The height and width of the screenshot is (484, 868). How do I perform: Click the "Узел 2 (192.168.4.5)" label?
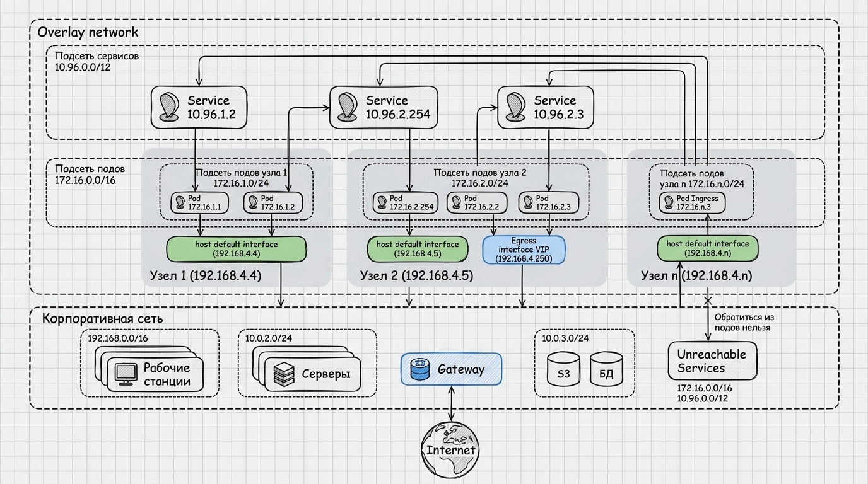point(416,276)
